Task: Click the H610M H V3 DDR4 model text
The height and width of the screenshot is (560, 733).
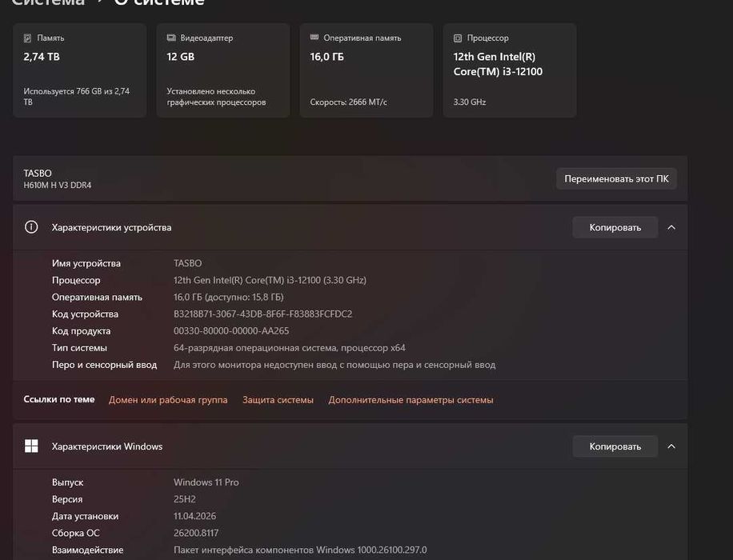Action: tap(58, 185)
